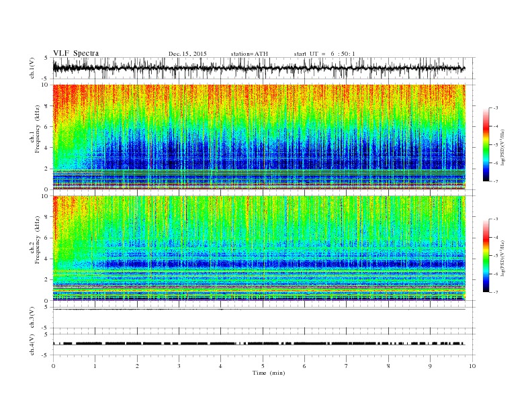Screen dimensions: 532x411
Task: Click the color scale bar beside ch.1 spectrogram
Action: pos(486,144)
